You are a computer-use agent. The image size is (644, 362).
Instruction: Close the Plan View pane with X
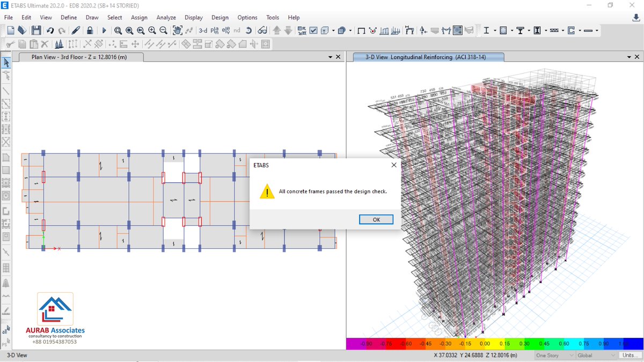pos(338,57)
